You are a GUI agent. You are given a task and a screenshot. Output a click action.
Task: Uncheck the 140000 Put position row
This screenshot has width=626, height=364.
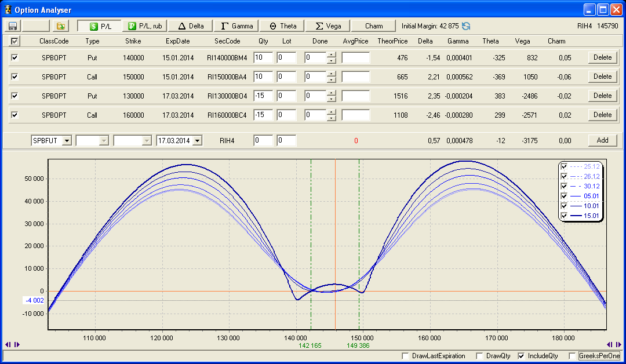point(14,57)
